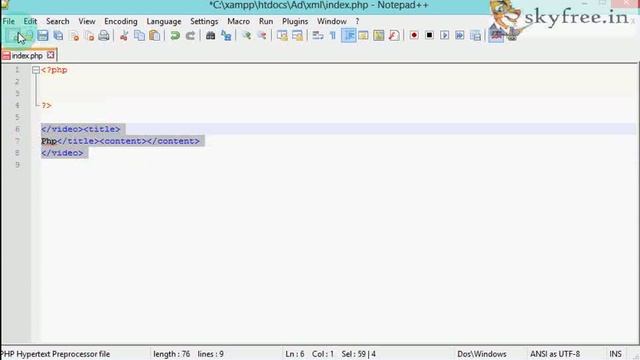Click the length : 76 status text
Viewport: 640px width, 360px height.
(172, 354)
